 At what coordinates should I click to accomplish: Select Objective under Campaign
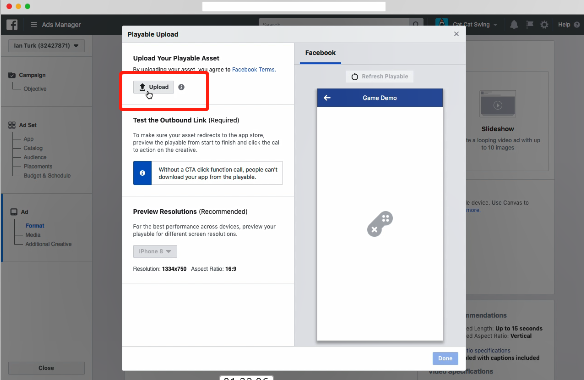tap(35, 89)
